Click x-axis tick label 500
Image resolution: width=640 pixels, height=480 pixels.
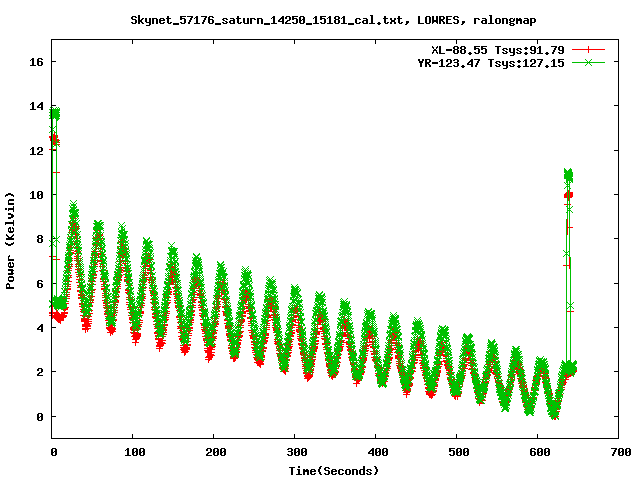pyautogui.click(x=458, y=452)
